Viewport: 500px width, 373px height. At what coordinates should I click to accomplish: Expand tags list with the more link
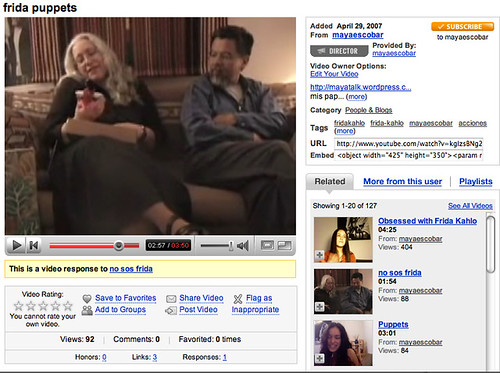(x=345, y=131)
